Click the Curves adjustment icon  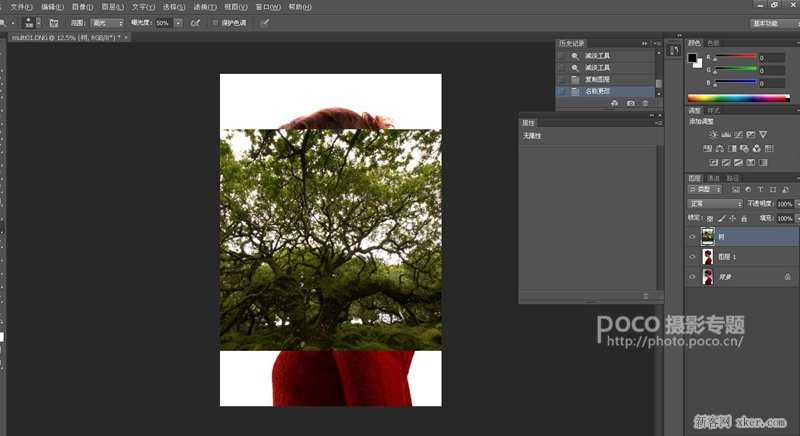(738, 134)
